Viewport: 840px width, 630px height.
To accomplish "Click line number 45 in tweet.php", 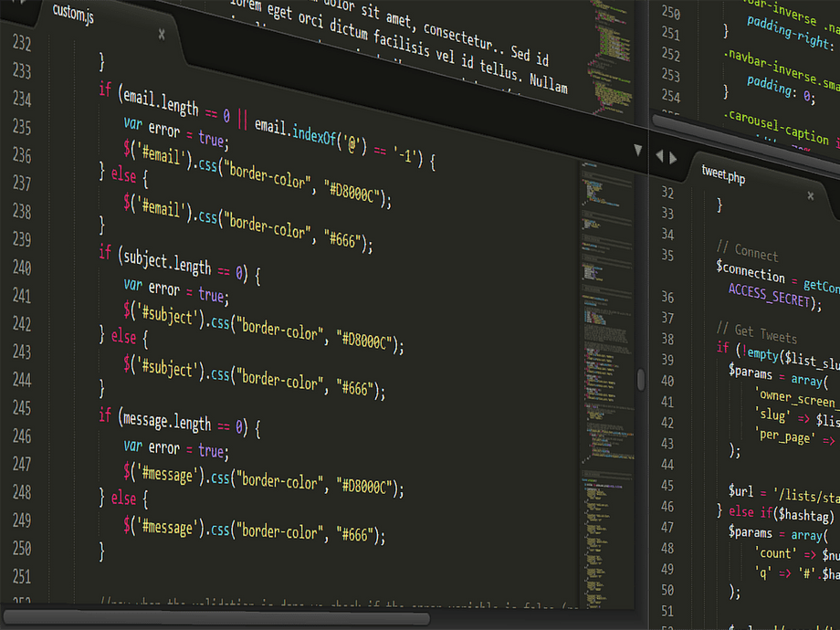I will coord(668,486).
